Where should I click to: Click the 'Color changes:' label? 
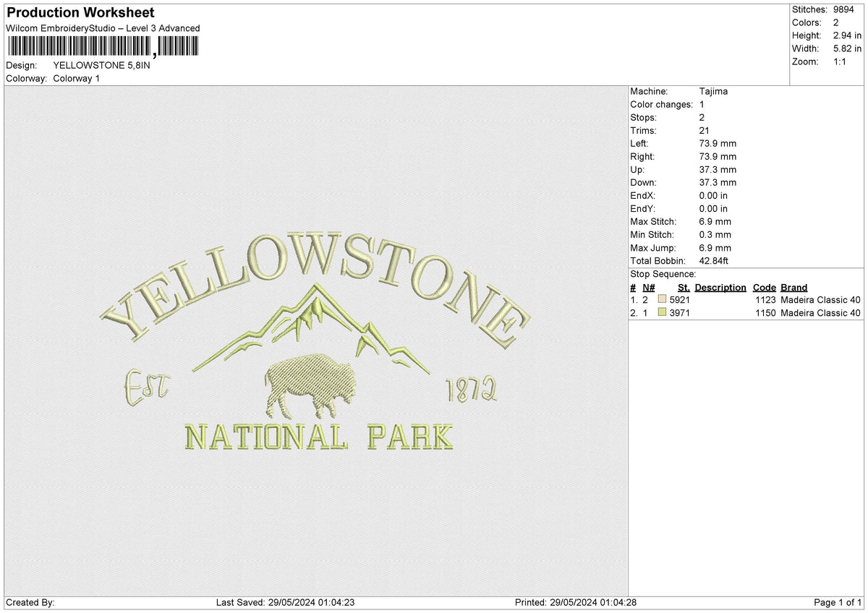tap(662, 105)
